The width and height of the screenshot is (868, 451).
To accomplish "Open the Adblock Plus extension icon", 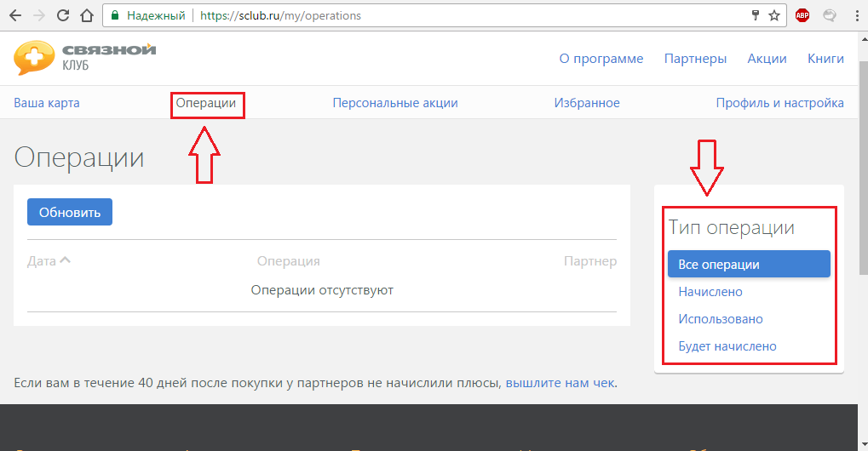I will pyautogui.click(x=802, y=15).
